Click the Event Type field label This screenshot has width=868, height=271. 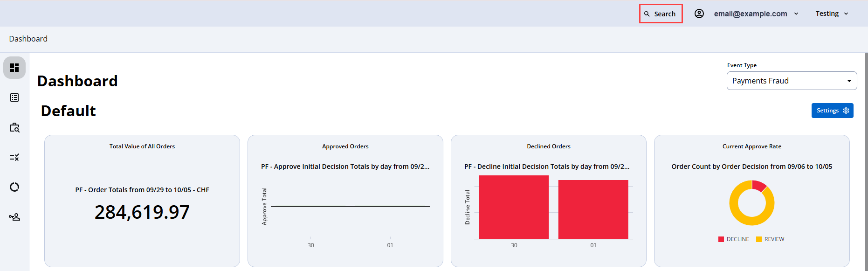[x=742, y=65]
